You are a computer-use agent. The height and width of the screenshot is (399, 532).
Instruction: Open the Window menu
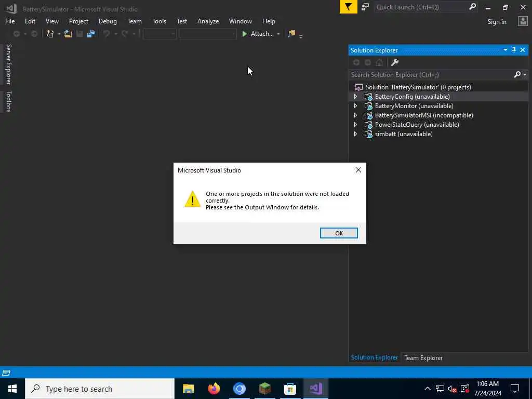(240, 21)
